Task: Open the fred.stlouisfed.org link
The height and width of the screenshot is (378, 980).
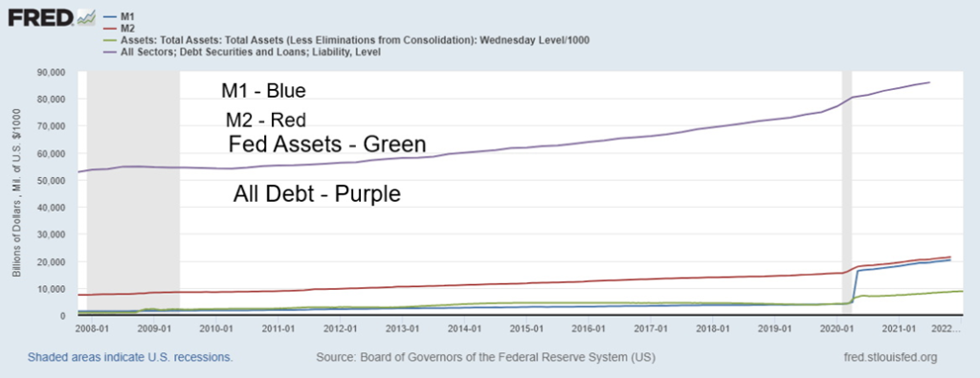Action: 891,358
